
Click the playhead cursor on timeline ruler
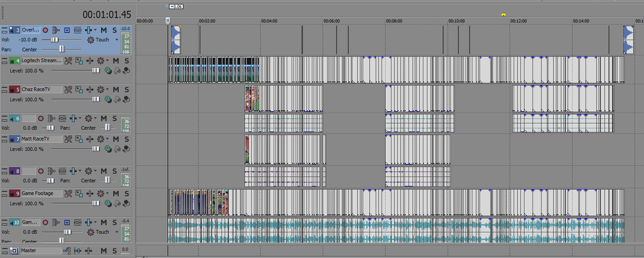(x=168, y=21)
